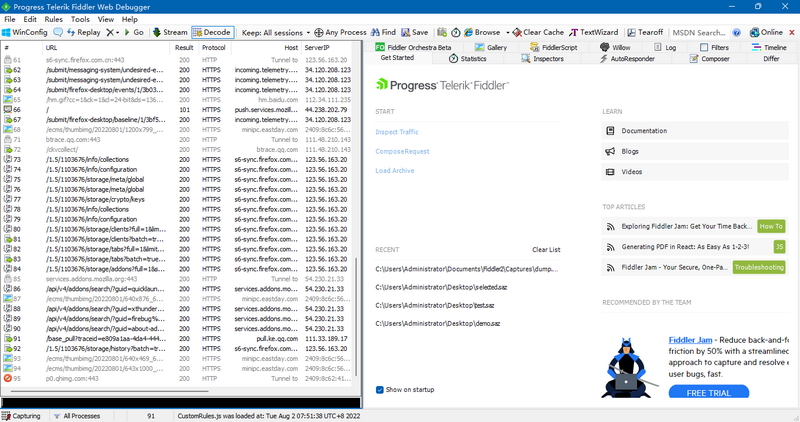800x422 pixels.
Task: Open the Keep: All sessions dropdown
Action: click(x=276, y=33)
